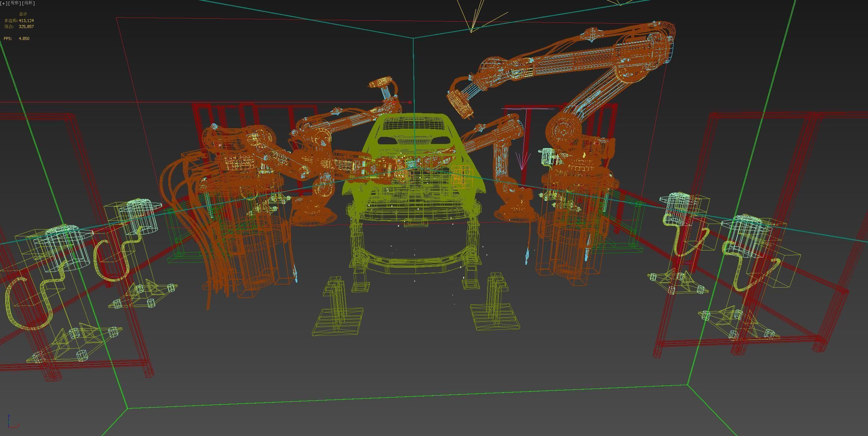The image size is (868, 436).
Task: Click the FPS statistics readout
Action: (17, 39)
